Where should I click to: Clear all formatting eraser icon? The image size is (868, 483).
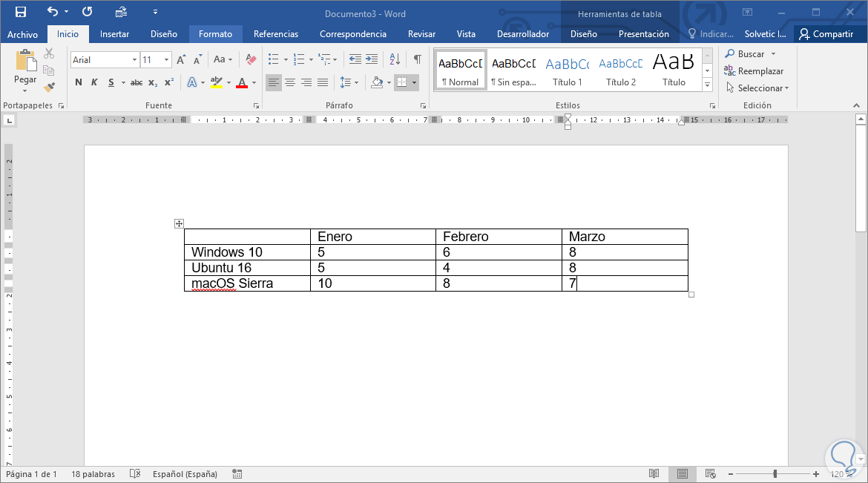(x=251, y=60)
